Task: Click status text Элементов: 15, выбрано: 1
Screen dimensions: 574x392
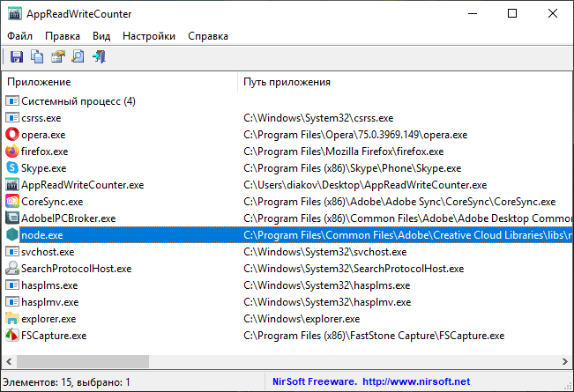Action: [66, 382]
